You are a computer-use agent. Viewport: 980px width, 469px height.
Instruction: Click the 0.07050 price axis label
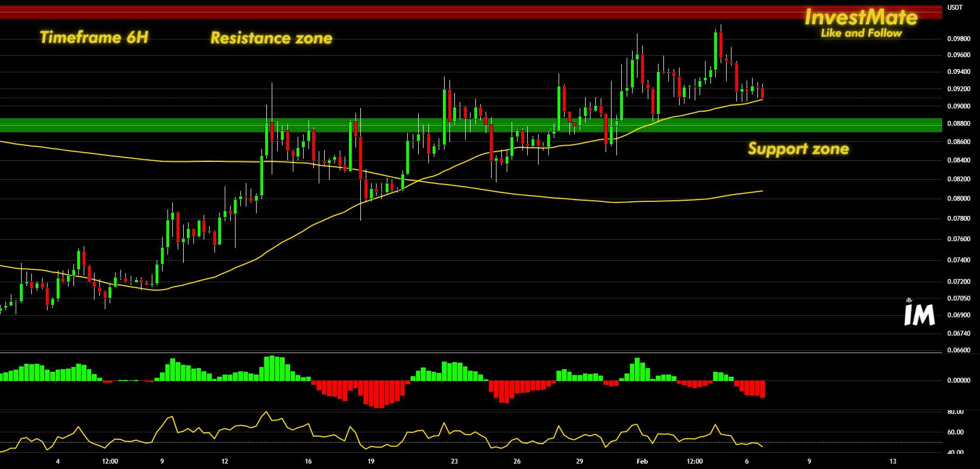(958, 298)
